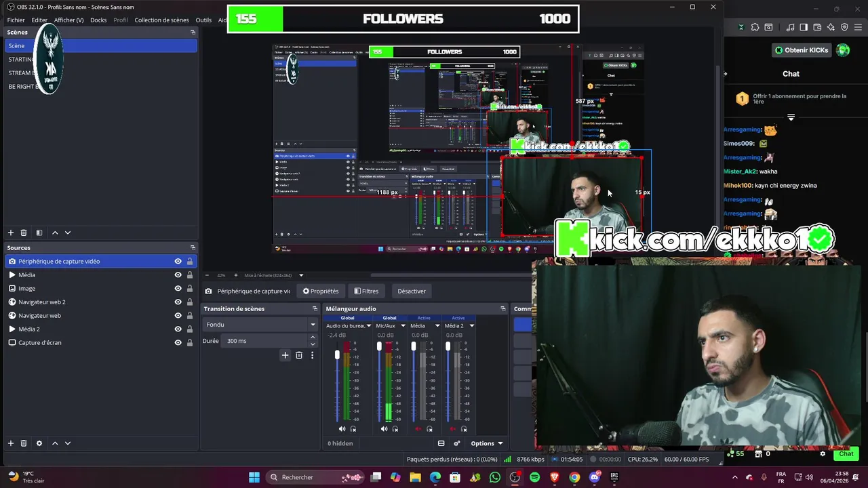
Task: Open Média mixer dropdown arrow
Action: [x=437, y=326]
